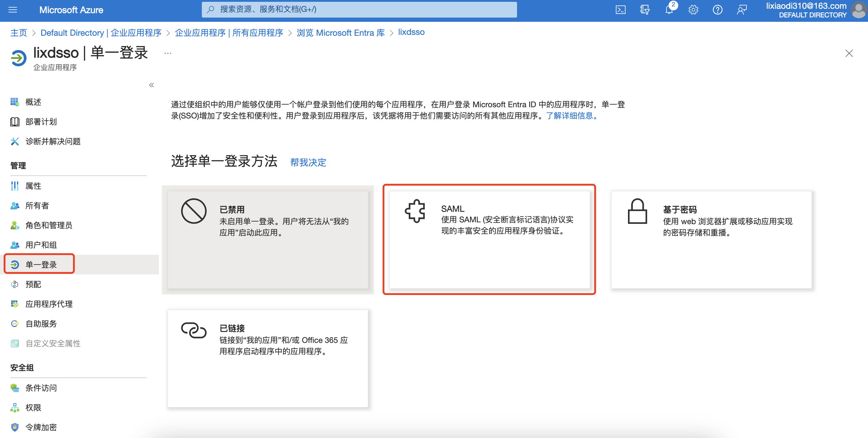This screenshot has height=438, width=868.
Task: Click the 权限 permissions icon
Action: (x=15, y=407)
